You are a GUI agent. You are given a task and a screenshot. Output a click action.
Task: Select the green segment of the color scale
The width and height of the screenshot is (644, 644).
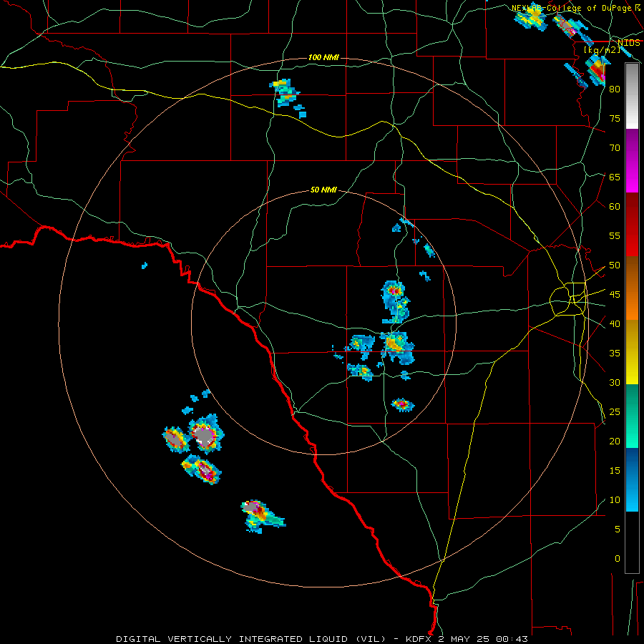pos(632,416)
